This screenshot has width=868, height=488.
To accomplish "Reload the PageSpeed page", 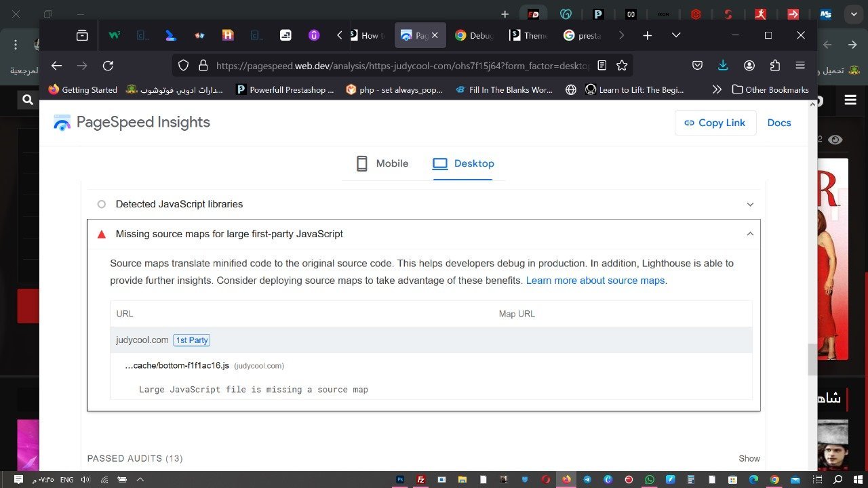I will click(108, 66).
